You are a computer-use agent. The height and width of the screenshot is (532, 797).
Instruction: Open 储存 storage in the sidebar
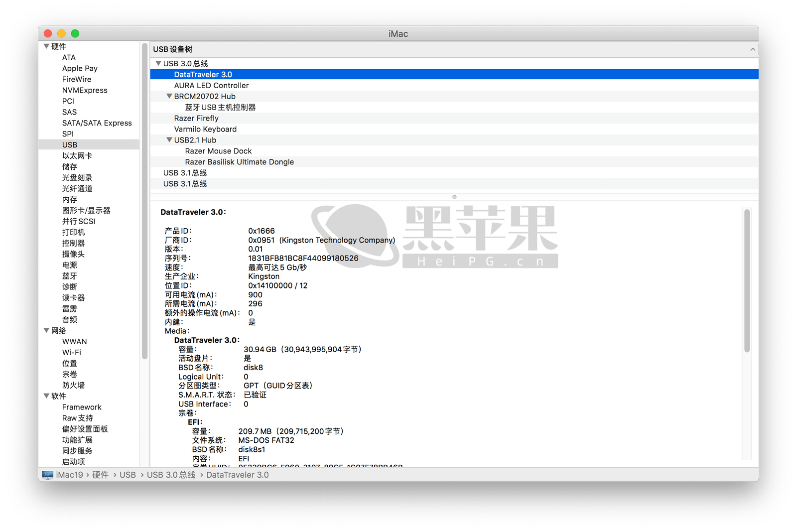click(70, 167)
